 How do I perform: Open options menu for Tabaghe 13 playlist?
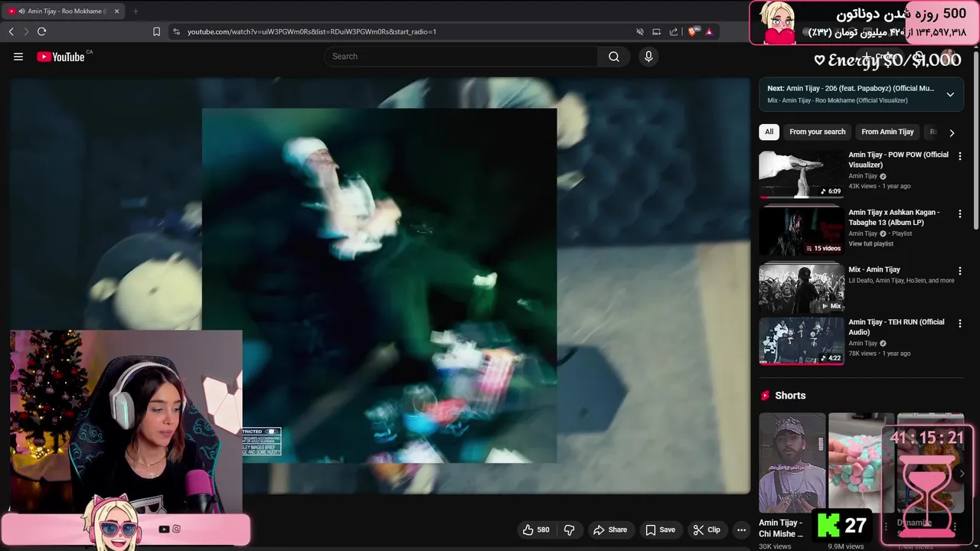[x=960, y=214]
